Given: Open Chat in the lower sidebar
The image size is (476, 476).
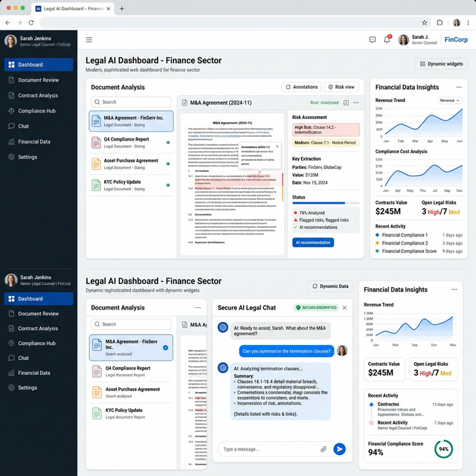Looking at the screenshot, I should click(x=39, y=358).
